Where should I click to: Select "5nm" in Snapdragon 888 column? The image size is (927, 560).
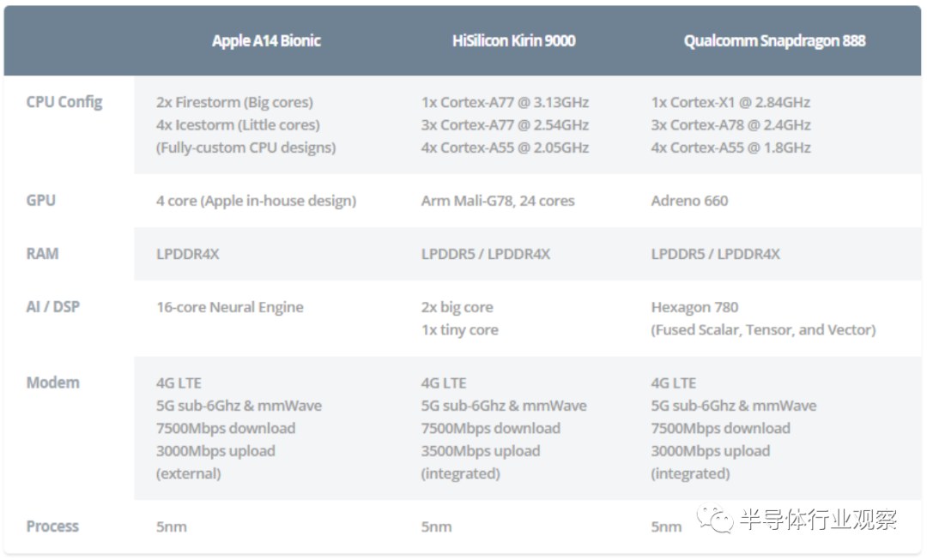click(x=666, y=527)
